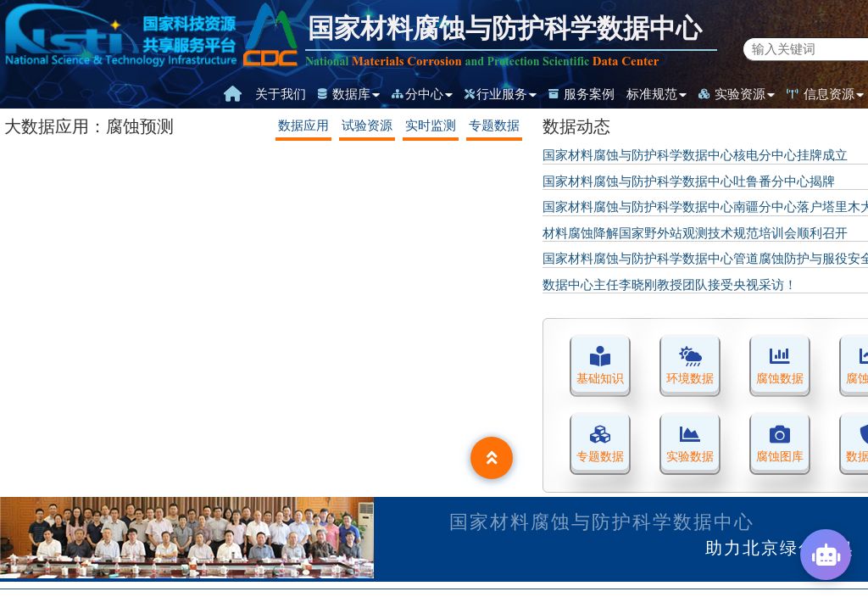
Task: Open the chat robot assistant icon
Action: pyautogui.click(x=826, y=555)
